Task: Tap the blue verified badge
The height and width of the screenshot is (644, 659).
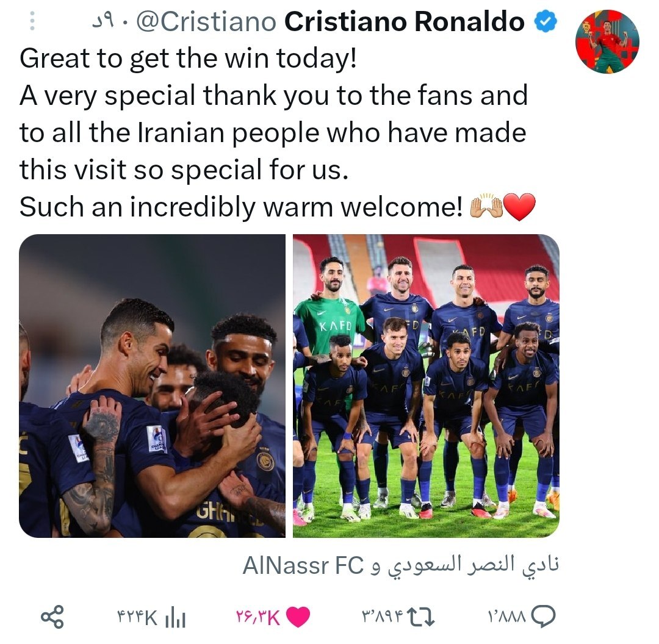Action: 546,21
